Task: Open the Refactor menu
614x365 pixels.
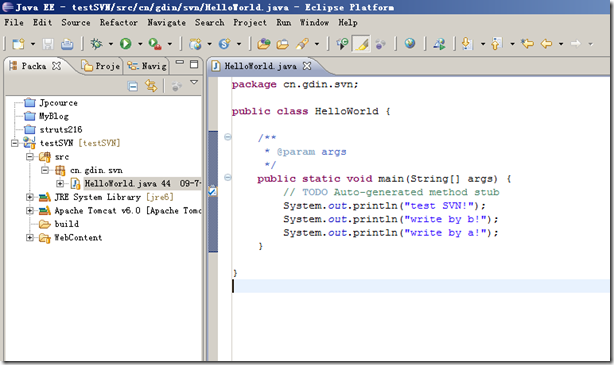Action: coord(119,23)
